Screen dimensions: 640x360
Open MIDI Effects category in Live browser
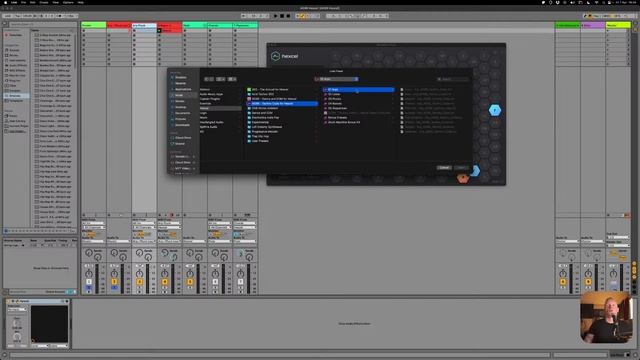click(17, 70)
